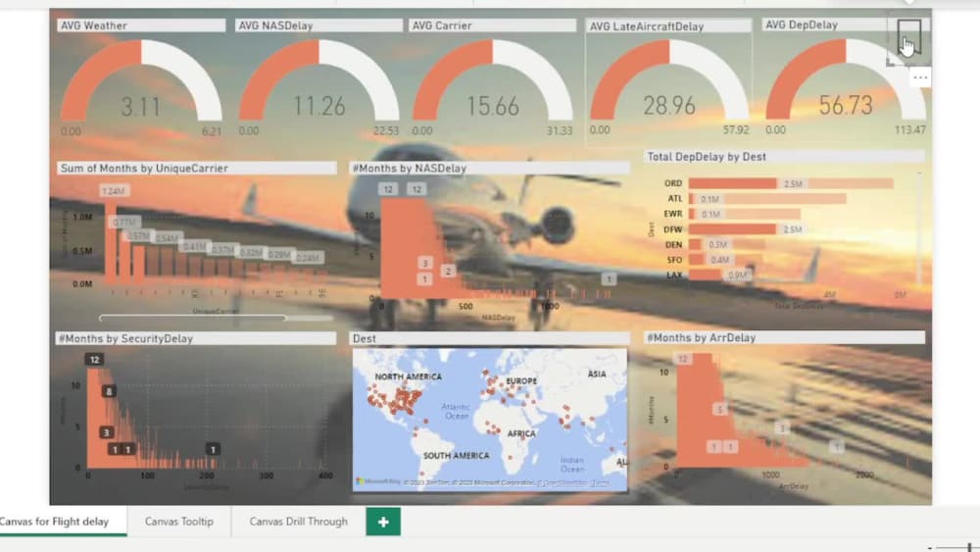Open the Microsoft Bing link on map

(378, 482)
